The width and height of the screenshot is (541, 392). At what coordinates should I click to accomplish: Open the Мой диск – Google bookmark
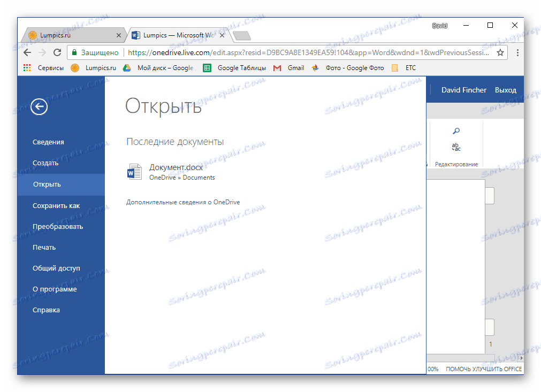click(159, 68)
